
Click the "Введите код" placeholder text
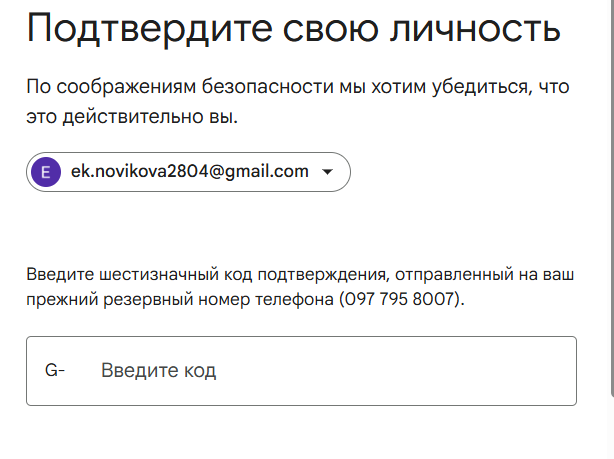(158, 371)
